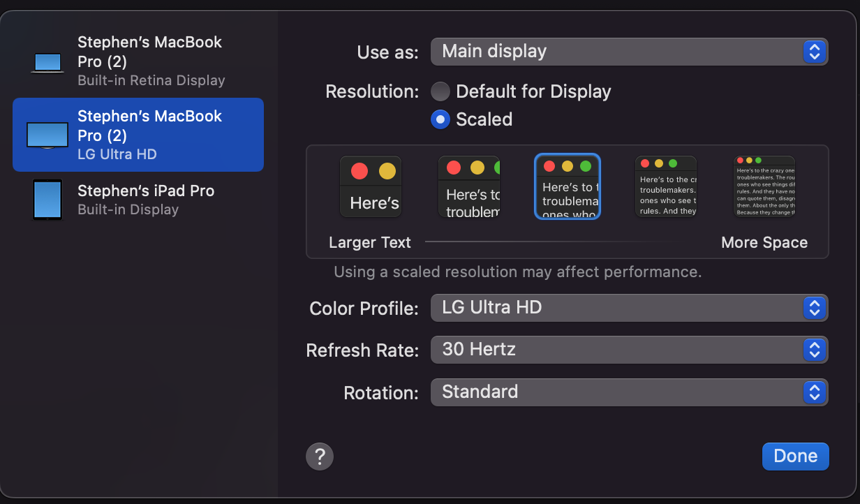Select the rightmost More Space resolution preview
The image size is (860, 504).
764,186
